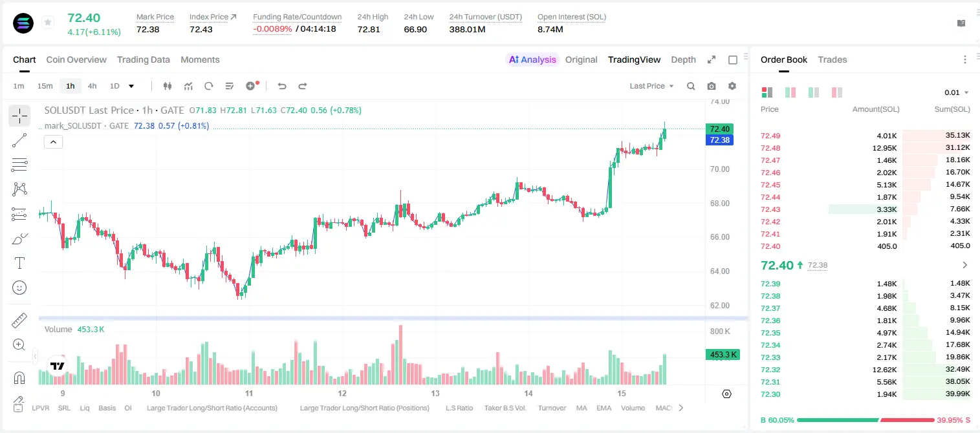
Task: Switch to the Depth chart view
Action: [x=683, y=59]
